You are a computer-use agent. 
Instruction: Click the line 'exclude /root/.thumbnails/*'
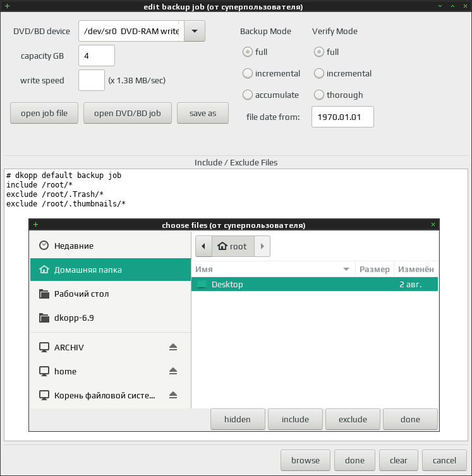[x=66, y=203]
